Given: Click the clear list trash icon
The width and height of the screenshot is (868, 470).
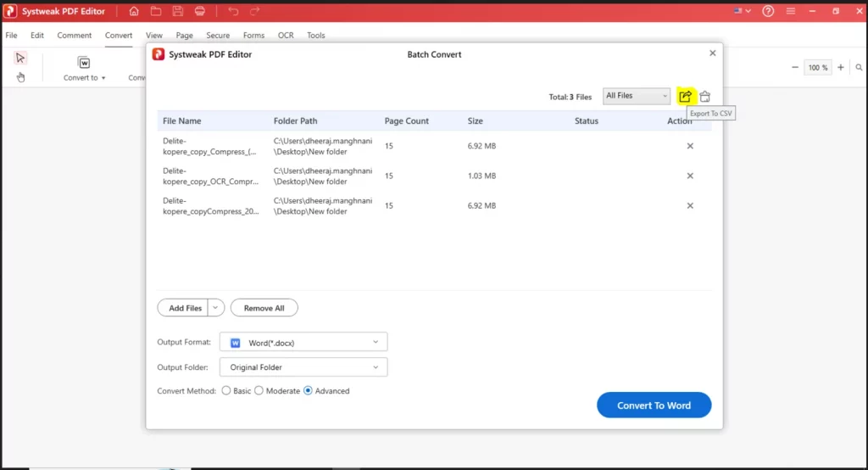Looking at the screenshot, I should click(704, 97).
